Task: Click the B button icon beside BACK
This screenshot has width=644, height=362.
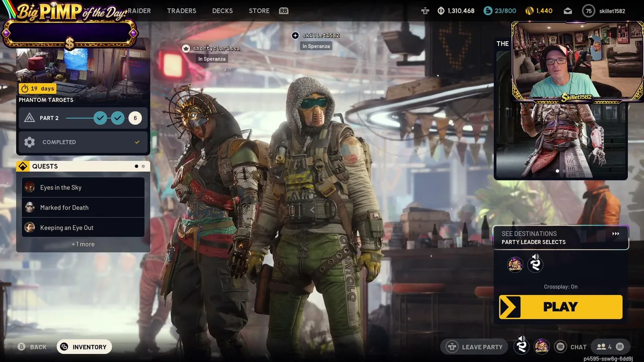Action: point(22,347)
